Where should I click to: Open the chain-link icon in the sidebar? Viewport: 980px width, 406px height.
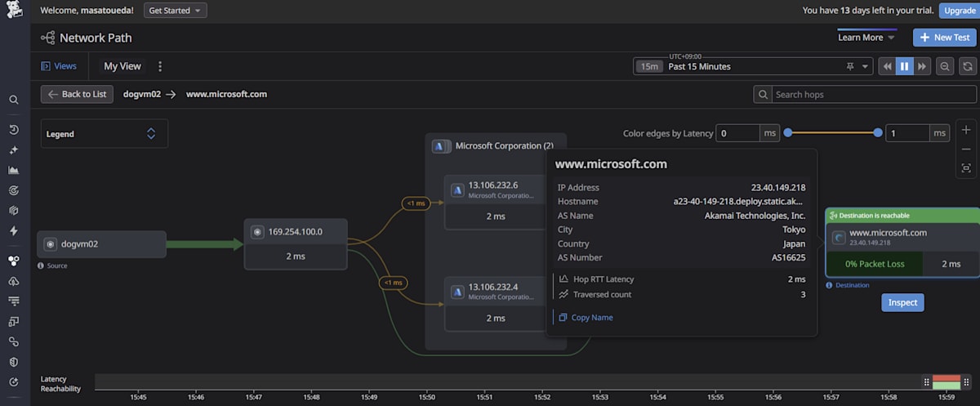(x=14, y=341)
